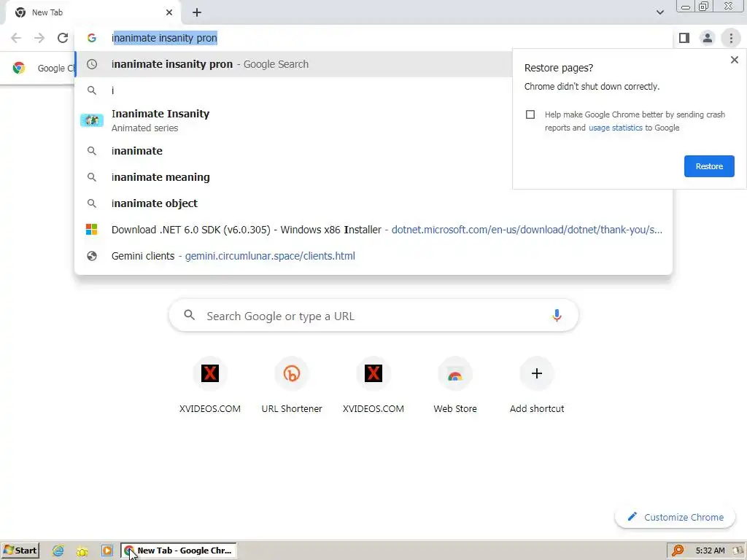Click the browser back arrow
747x560 pixels.
[16, 38]
